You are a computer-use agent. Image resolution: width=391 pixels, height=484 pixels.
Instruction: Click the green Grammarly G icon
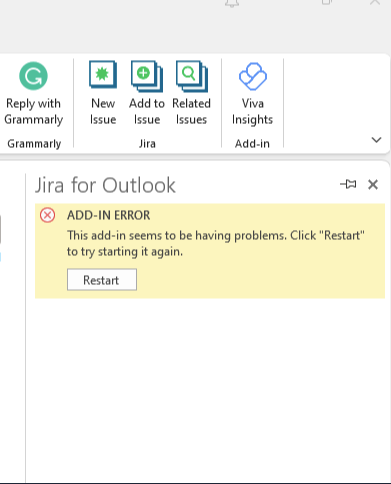click(x=33, y=76)
